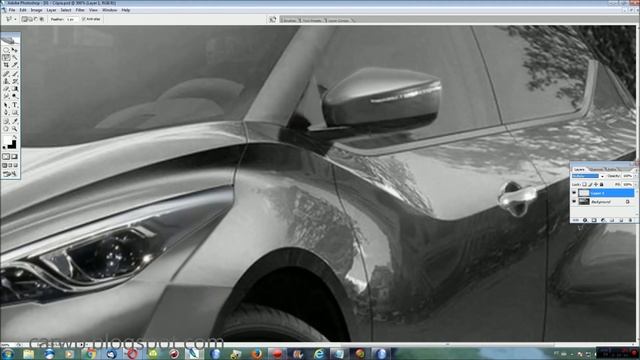The height and width of the screenshot is (360, 640).
Task: Select the Blur tool
Action: (x=6, y=96)
